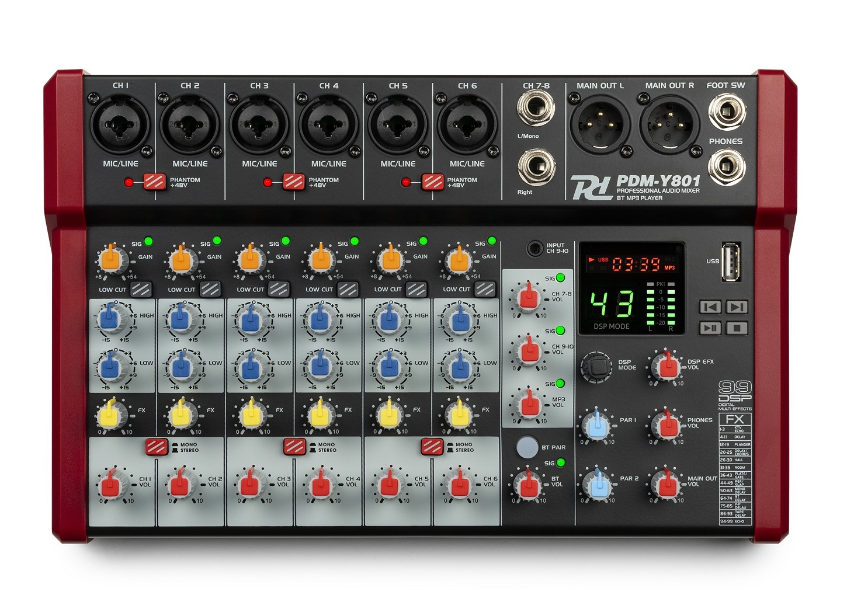Click the CH 1 green SIG LED

click(x=148, y=241)
